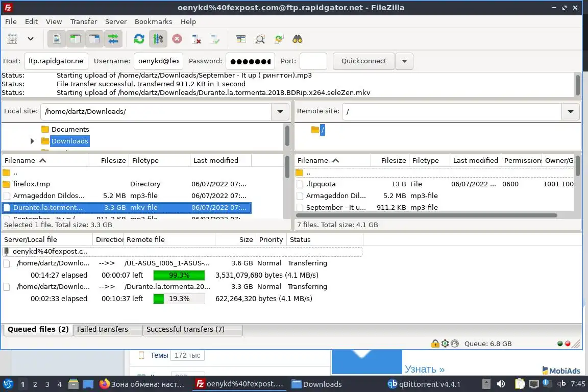Open Downloads file manager from taskbar
Viewport: 588px width, 392px height.
[x=317, y=384]
